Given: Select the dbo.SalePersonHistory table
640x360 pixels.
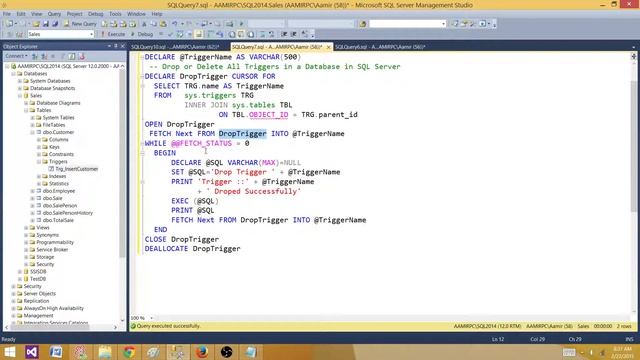Looking at the screenshot, I should pyautogui.click(x=68, y=213).
